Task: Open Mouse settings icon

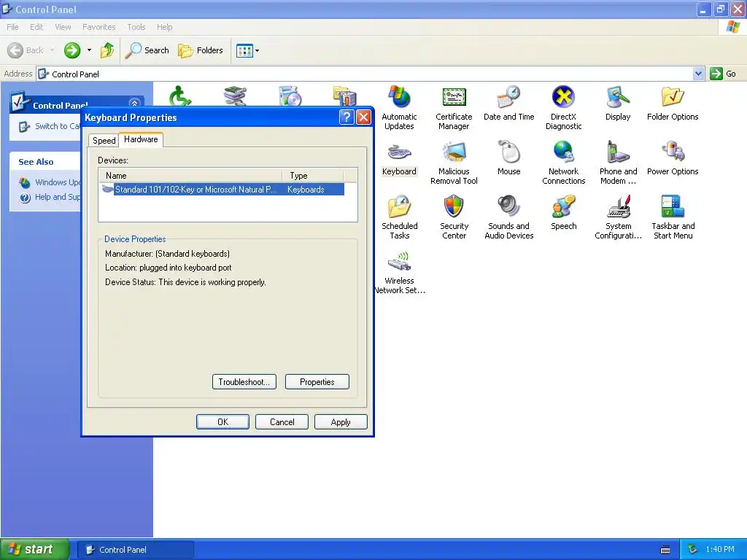Action: click(508, 158)
